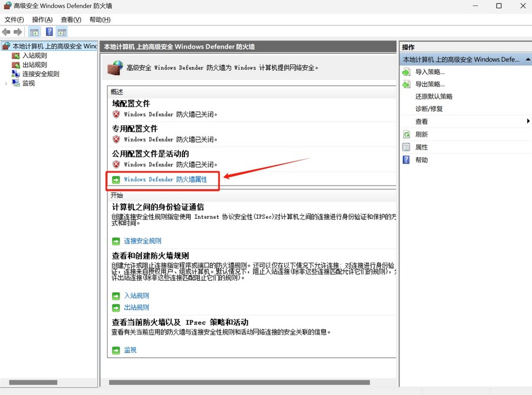Open the 帮助(H) menu
The width and height of the screenshot is (532, 395).
click(100, 20)
